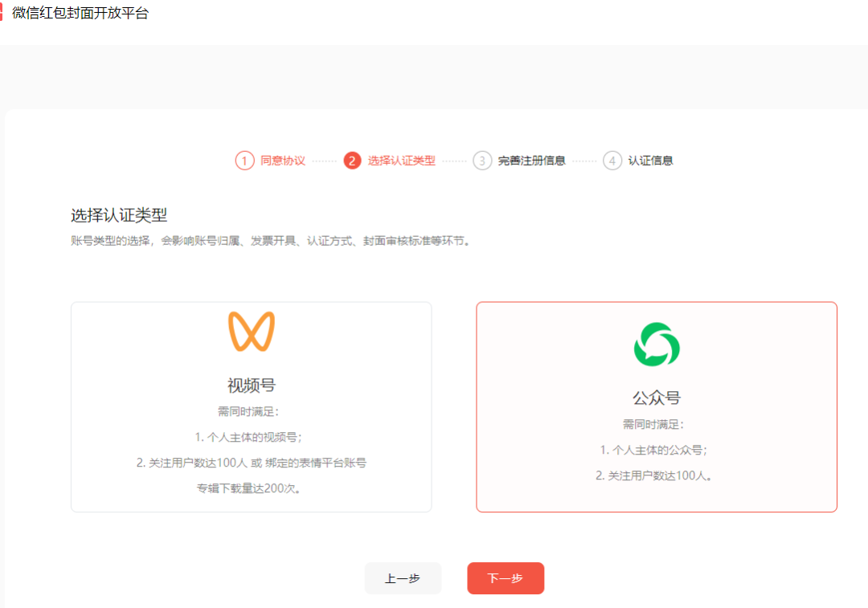Viewport: 868px width, 608px height.
Task: Click 选择认证类型 step label
Action: click(x=402, y=161)
